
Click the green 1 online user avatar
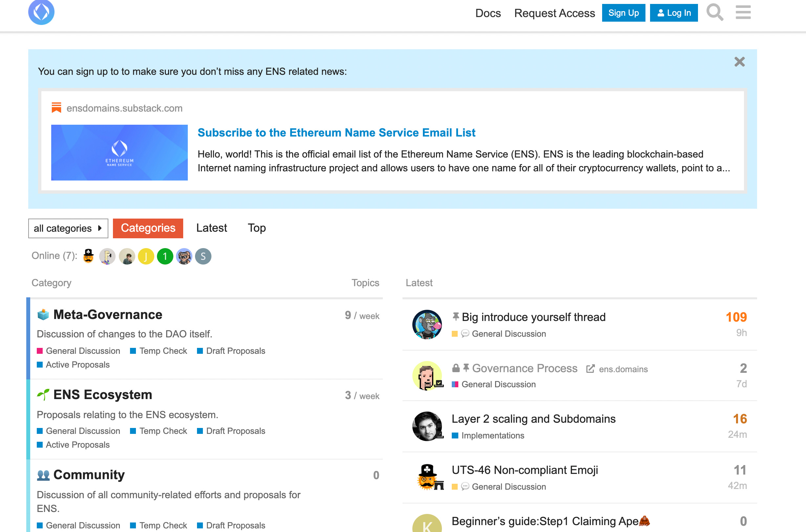(165, 256)
